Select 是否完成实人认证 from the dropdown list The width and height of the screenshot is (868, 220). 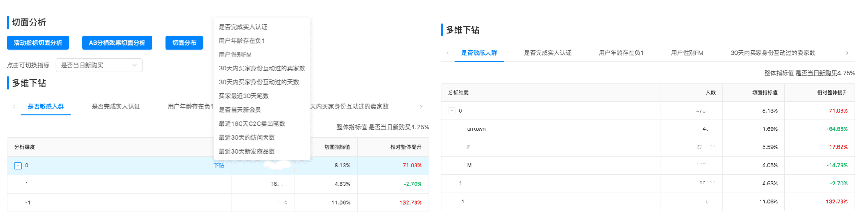(x=243, y=27)
